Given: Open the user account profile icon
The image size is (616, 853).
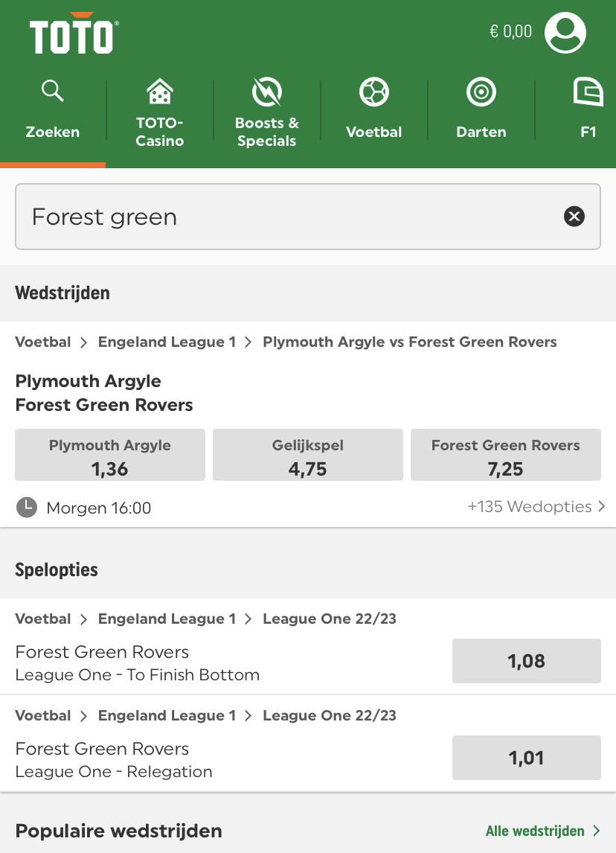Looking at the screenshot, I should pos(565,32).
